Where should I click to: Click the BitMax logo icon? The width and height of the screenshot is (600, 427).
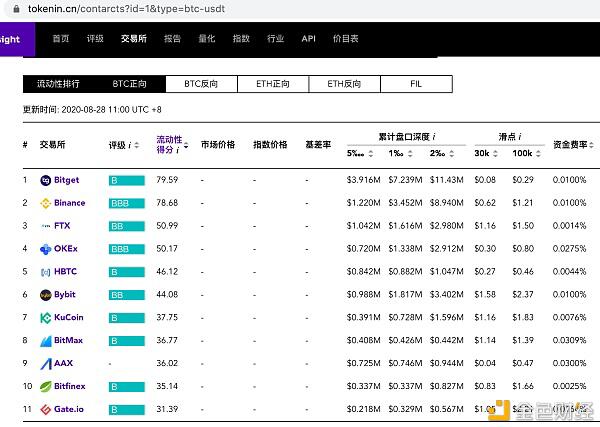(x=46, y=341)
